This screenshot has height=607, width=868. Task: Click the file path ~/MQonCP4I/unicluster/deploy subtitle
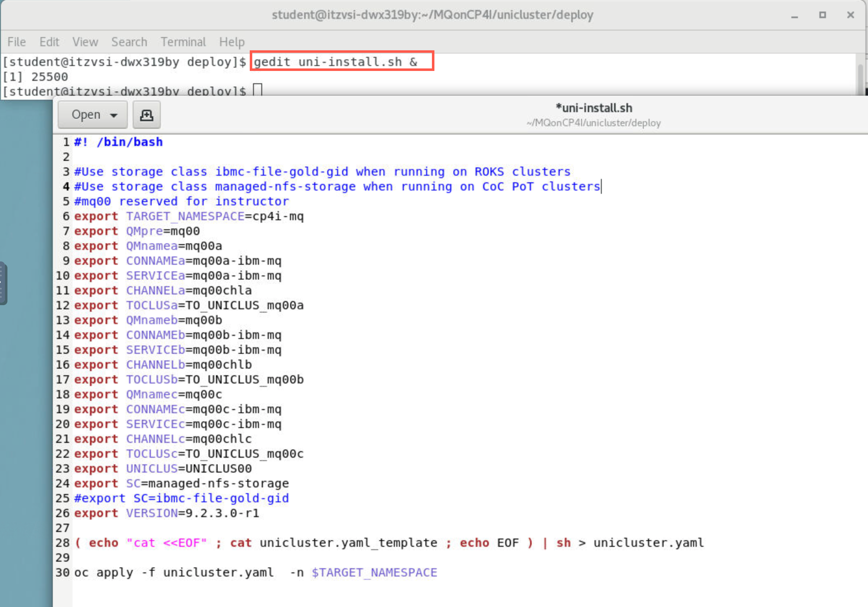[594, 123]
